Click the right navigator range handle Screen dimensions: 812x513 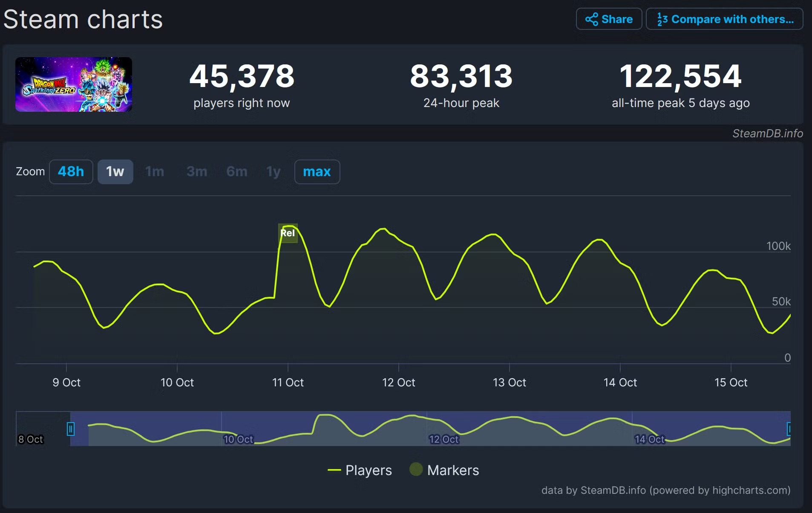tap(789, 429)
